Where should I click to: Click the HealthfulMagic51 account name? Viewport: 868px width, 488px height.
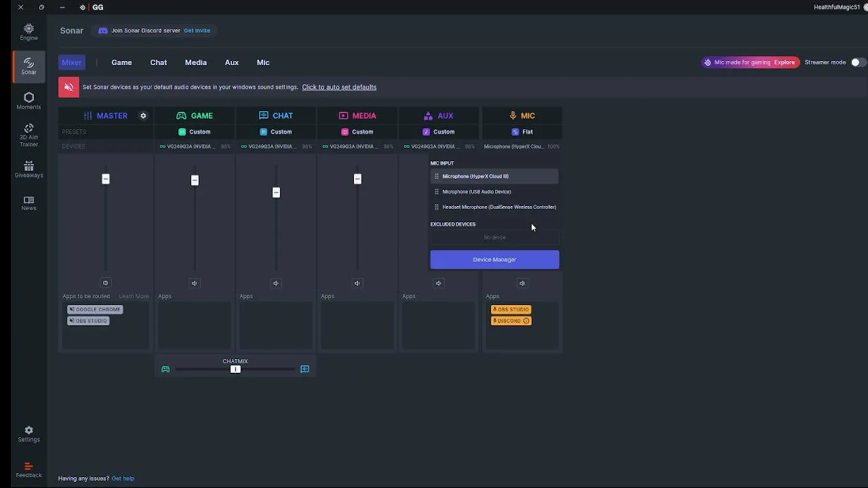coord(837,7)
